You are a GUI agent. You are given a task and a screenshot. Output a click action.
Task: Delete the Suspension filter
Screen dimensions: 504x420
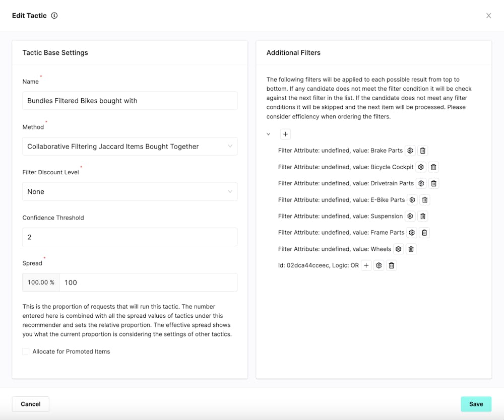423,216
